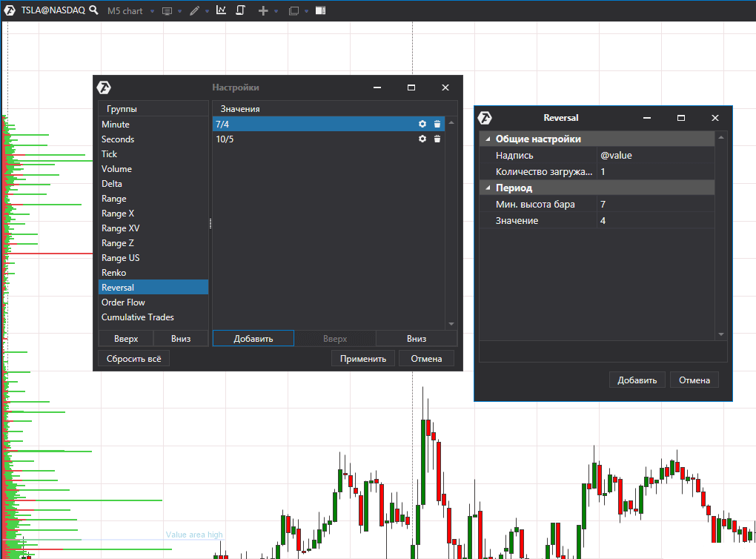Click the instrument search magnifier icon

point(93,11)
